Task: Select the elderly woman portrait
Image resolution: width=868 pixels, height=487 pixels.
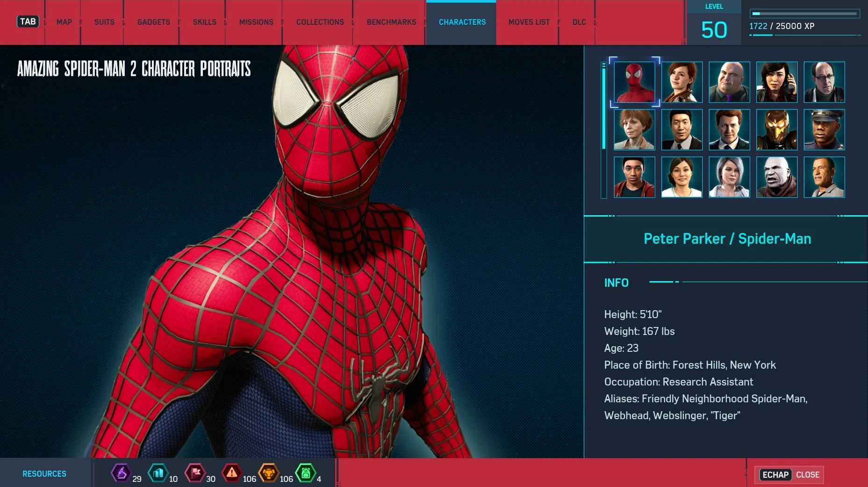Action: [634, 130]
